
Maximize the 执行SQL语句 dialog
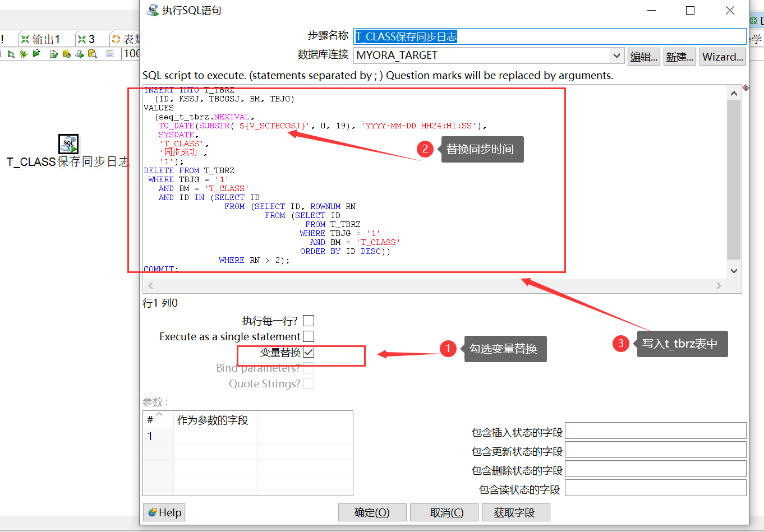[691, 10]
